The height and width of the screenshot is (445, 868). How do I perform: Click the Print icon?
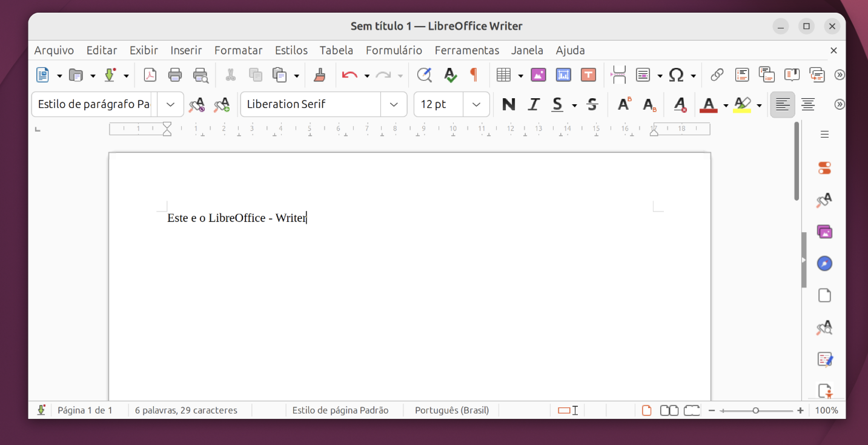click(x=175, y=75)
